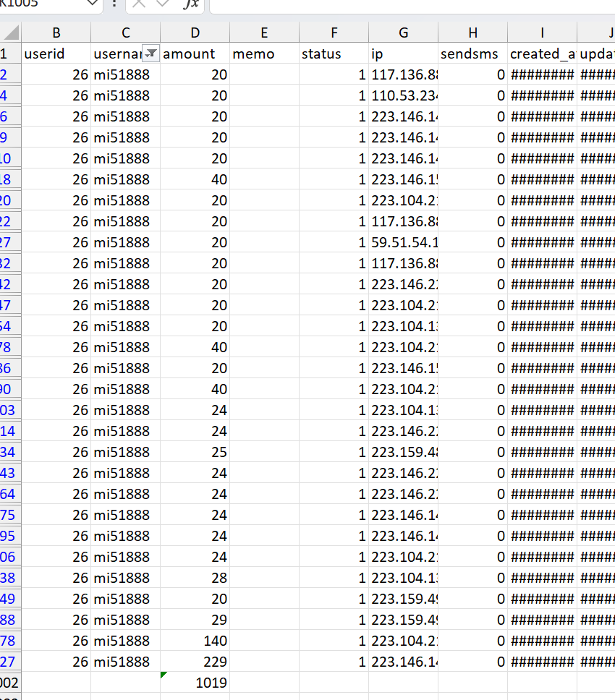
Task: Click the Select All corner triangle
Action: pos(10,33)
